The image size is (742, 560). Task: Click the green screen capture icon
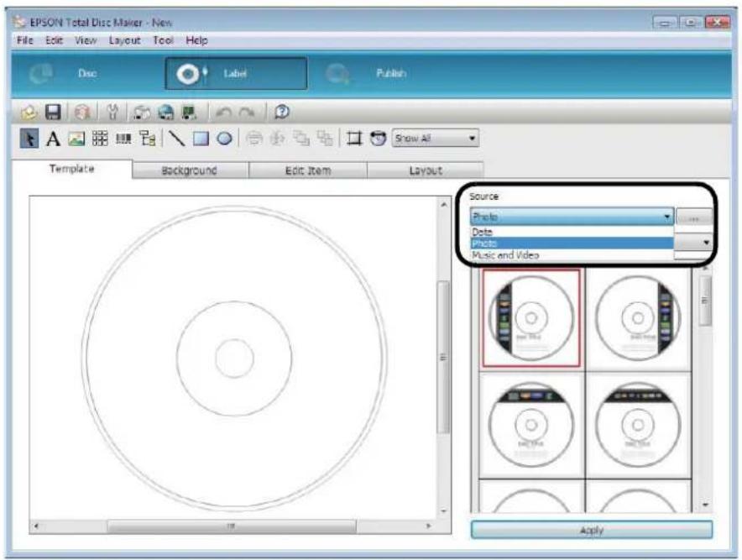click(190, 113)
